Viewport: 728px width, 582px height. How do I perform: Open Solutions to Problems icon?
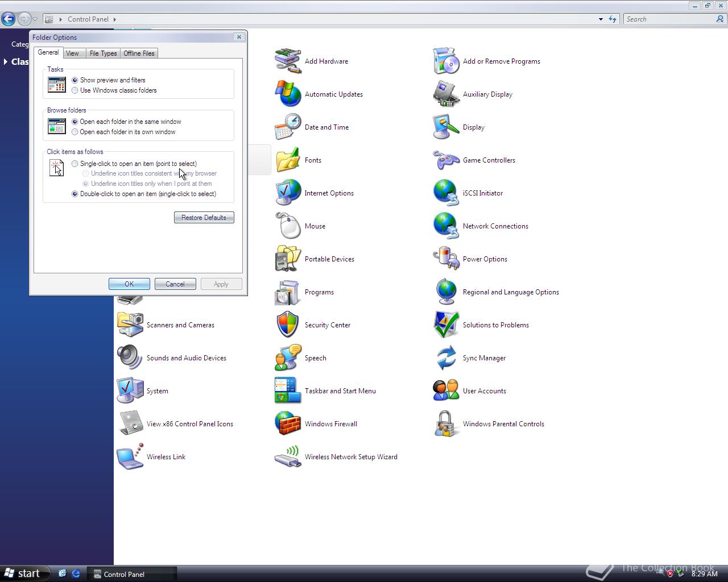point(446,325)
